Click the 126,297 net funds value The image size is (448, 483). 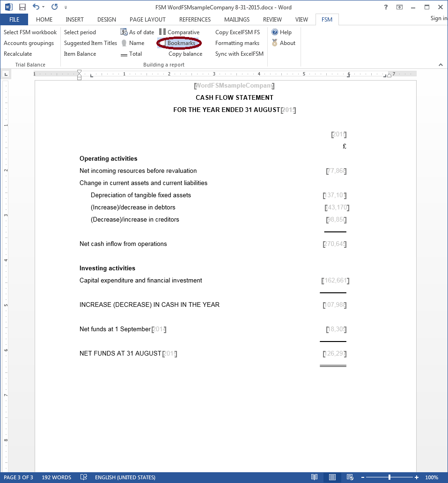pyautogui.click(x=335, y=353)
